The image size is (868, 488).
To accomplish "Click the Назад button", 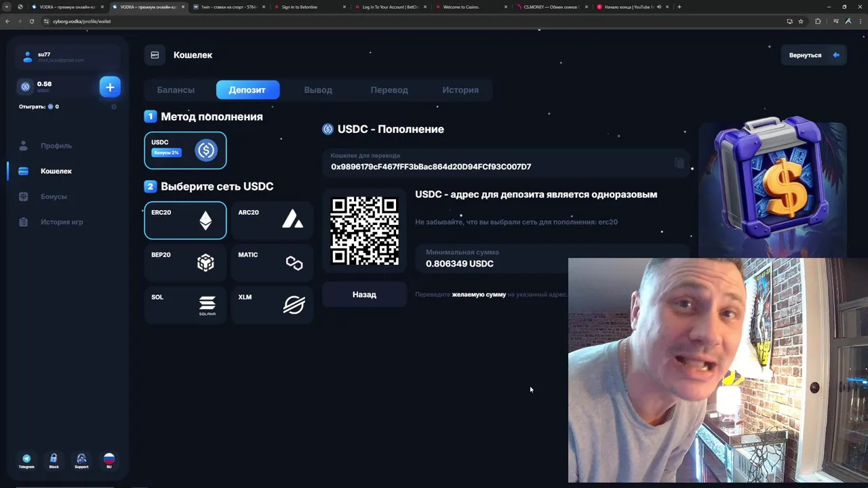I will coord(364,294).
